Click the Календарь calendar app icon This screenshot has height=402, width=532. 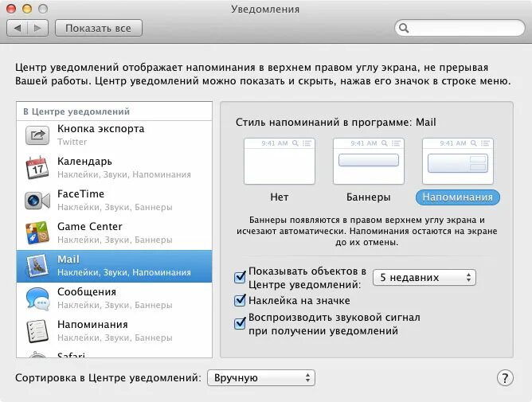point(37,167)
